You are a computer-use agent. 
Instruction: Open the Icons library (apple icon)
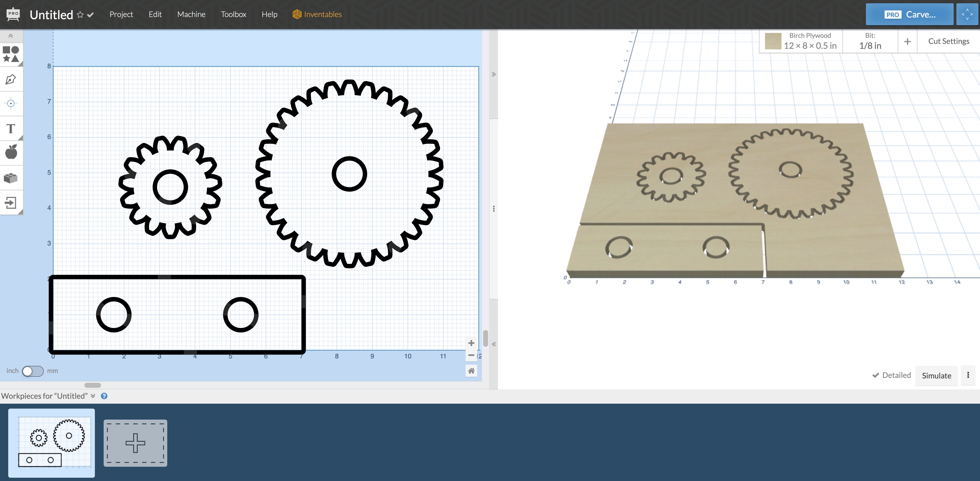[11, 152]
